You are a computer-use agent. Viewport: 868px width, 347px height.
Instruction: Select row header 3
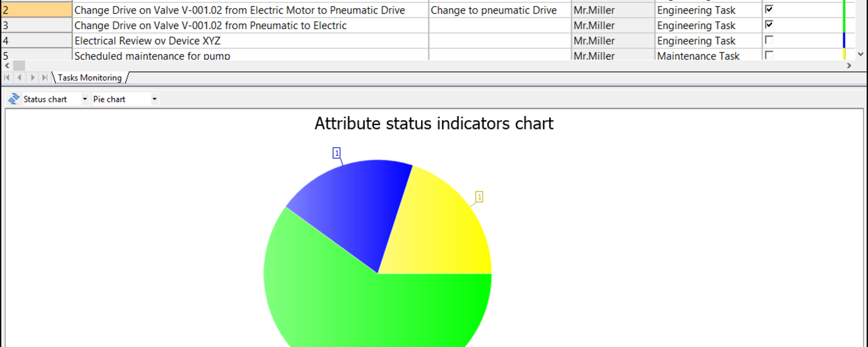[x=36, y=25]
